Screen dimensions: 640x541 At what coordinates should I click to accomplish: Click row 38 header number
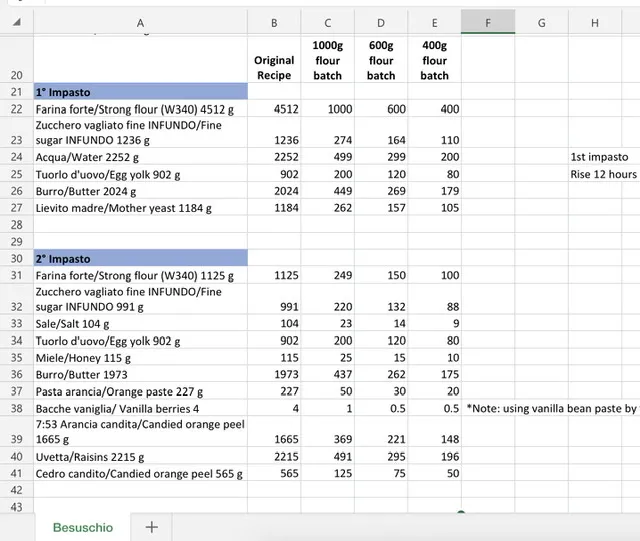click(16, 408)
